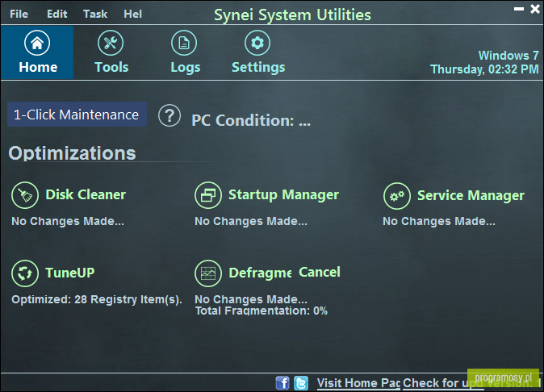Visit Home Page link
The height and width of the screenshot is (392, 544).
coord(358,383)
